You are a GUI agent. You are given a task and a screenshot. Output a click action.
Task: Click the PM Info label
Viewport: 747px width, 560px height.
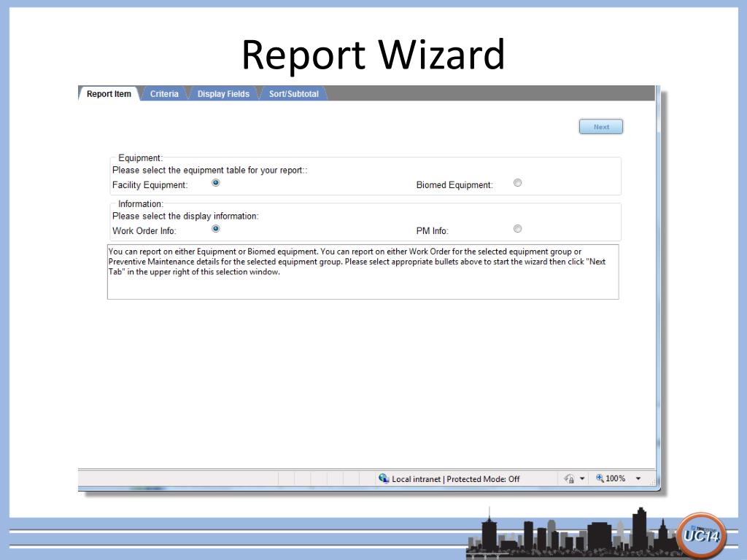[x=432, y=231]
